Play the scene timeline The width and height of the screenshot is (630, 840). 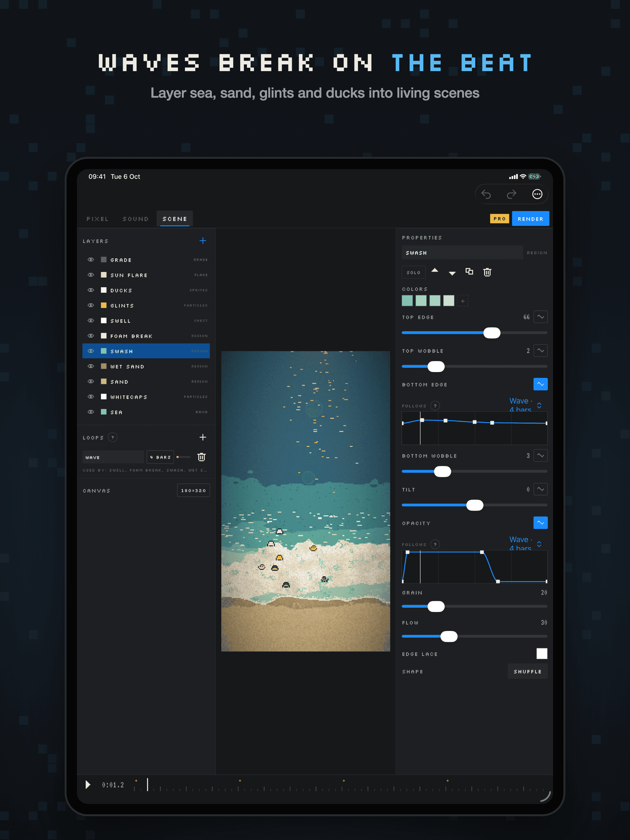pyautogui.click(x=88, y=784)
